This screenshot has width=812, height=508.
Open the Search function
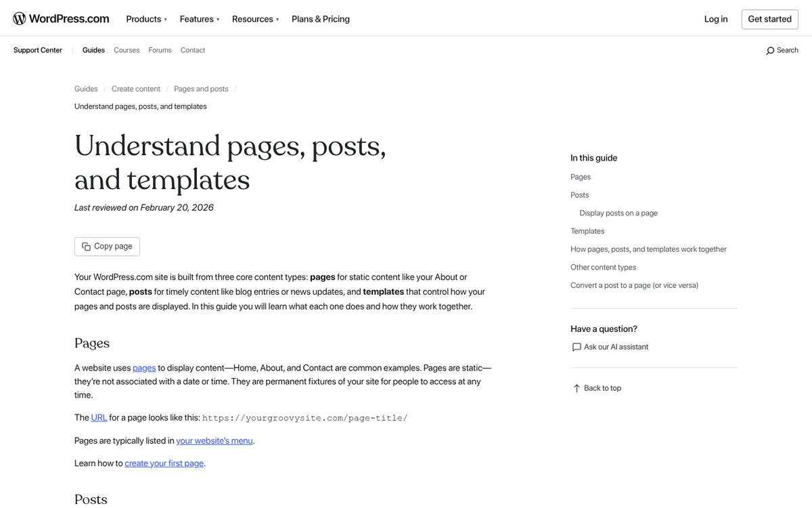tap(782, 50)
